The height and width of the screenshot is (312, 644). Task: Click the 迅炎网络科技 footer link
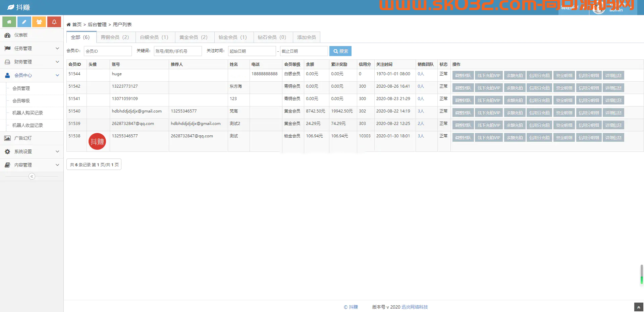[x=415, y=307]
